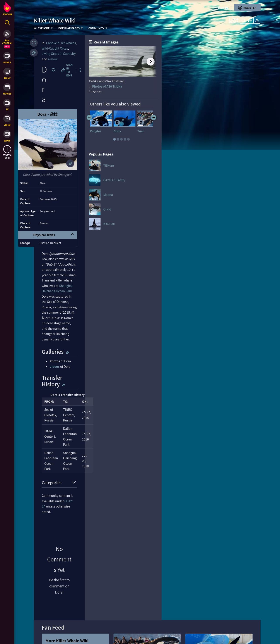
Task: Click the pencil edit icon beside the article
Action: pos(34,53)
